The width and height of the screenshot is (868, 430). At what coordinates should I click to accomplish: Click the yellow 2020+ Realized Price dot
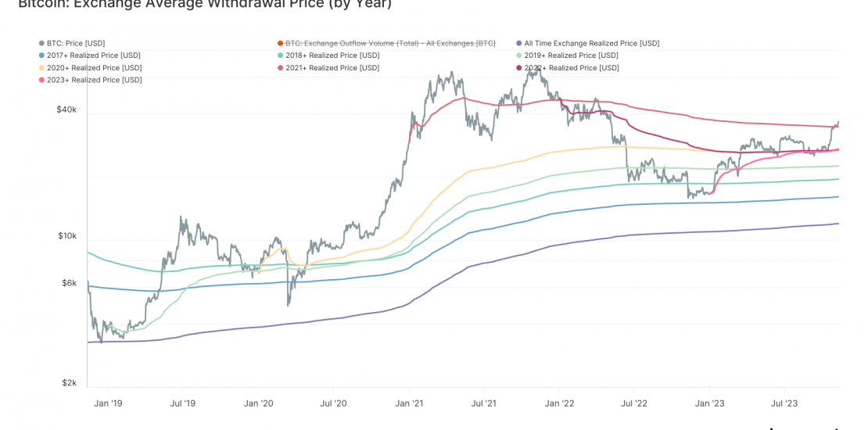coord(41,68)
